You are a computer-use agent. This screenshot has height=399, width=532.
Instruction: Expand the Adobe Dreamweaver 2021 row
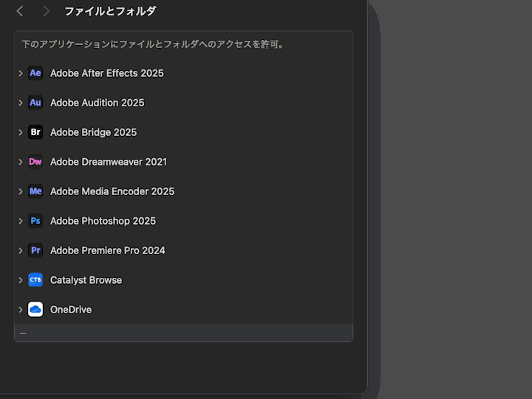tap(21, 162)
